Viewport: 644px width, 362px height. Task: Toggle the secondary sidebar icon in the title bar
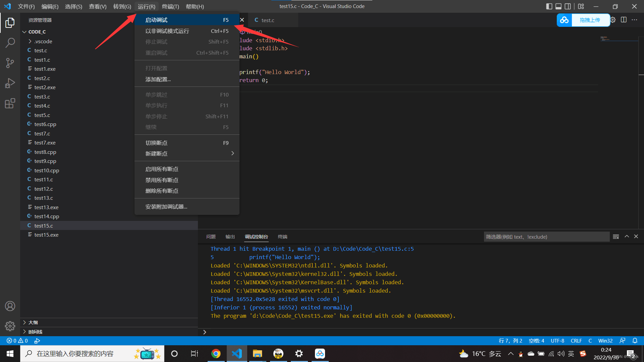pyautogui.click(x=568, y=6)
